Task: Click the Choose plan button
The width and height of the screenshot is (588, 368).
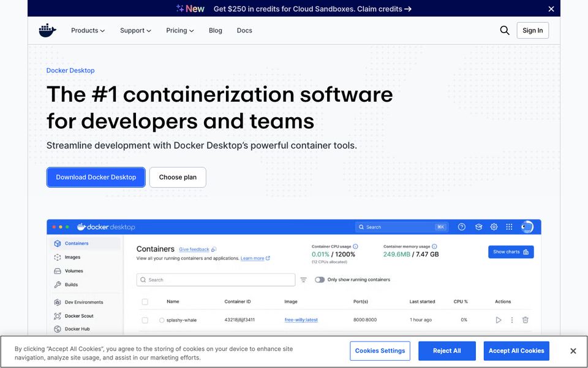Action: 178,177
